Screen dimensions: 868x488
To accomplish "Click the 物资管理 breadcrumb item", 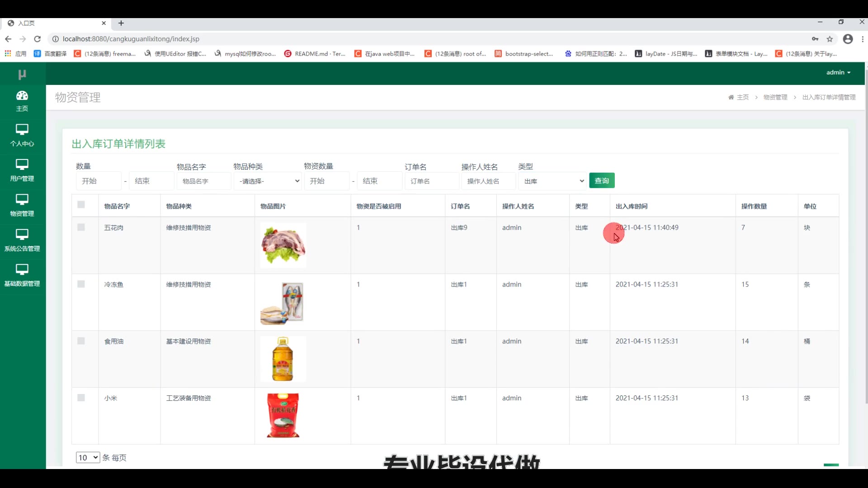I will [x=775, y=97].
